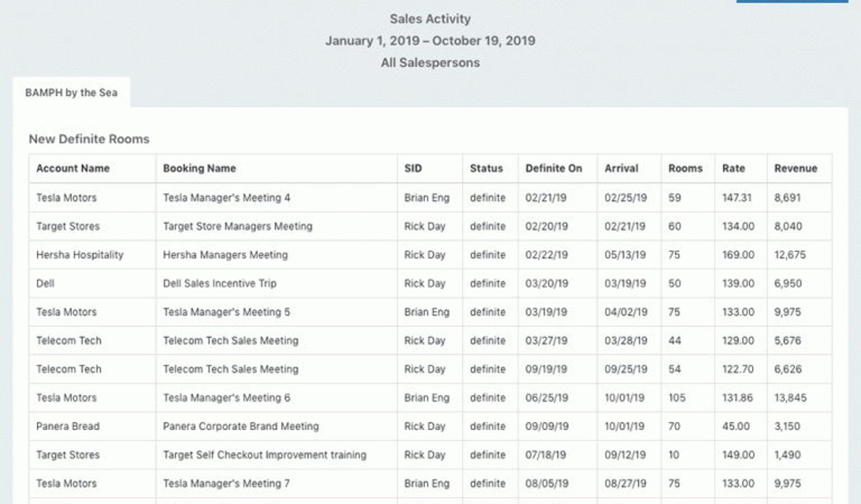Click rooms value 105
861x504 pixels.
677,397
